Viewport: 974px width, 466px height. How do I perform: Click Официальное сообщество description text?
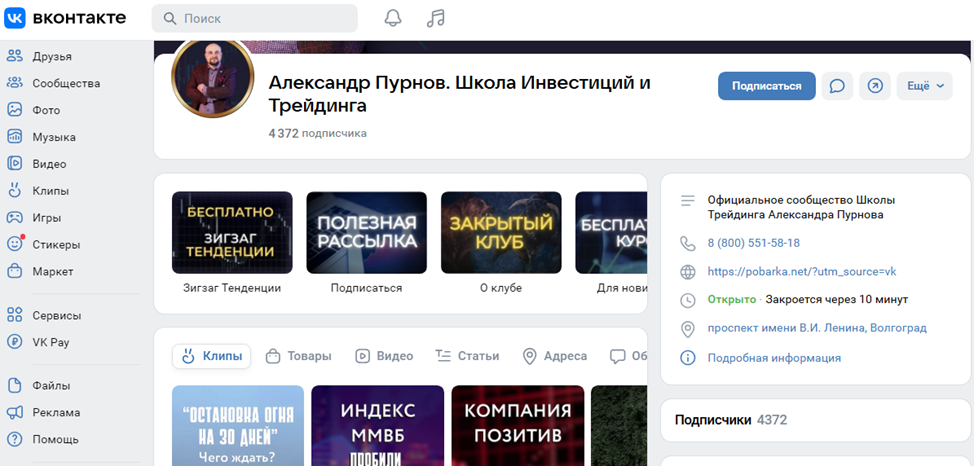801,208
